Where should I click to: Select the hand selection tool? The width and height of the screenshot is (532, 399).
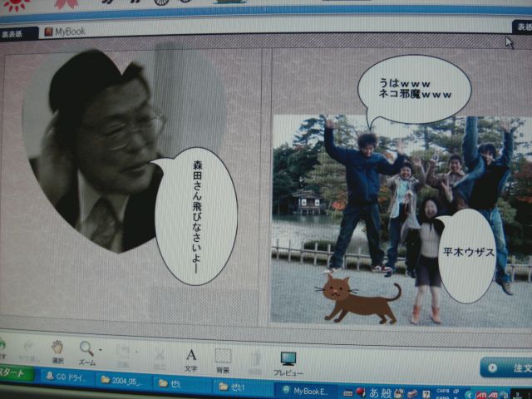pyautogui.click(x=57, y=348)
